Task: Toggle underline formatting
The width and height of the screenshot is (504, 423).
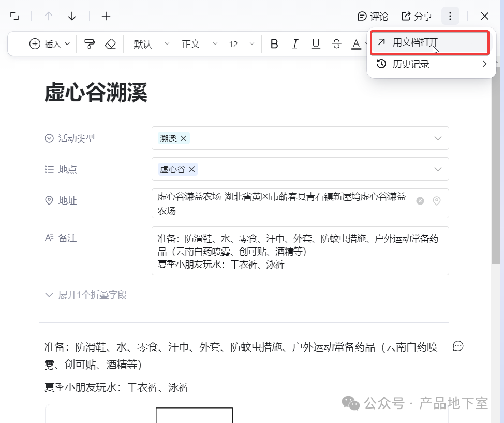Action: pos(316,44)
